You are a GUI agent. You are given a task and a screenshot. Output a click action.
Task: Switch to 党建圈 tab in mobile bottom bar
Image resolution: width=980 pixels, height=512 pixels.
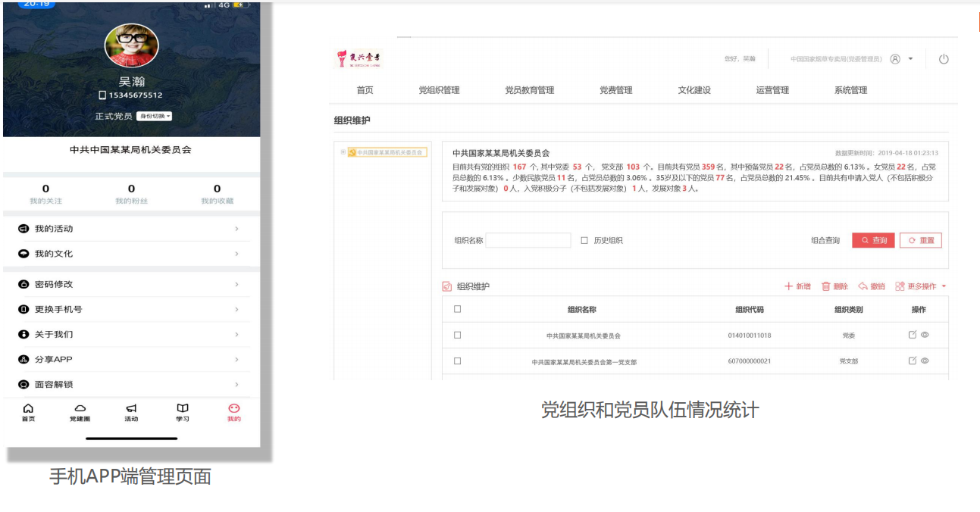80,413
